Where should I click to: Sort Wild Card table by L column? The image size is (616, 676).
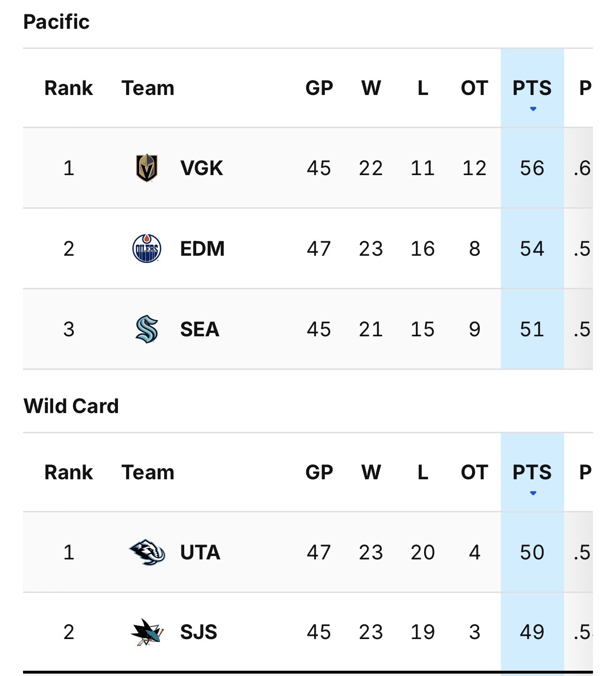[x=423, y=473]
